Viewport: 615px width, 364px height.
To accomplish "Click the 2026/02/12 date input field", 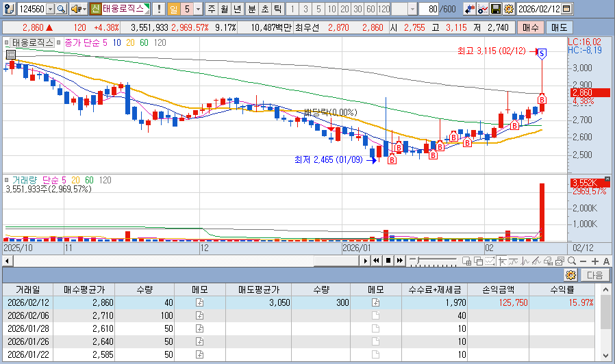I will [539, 9].
